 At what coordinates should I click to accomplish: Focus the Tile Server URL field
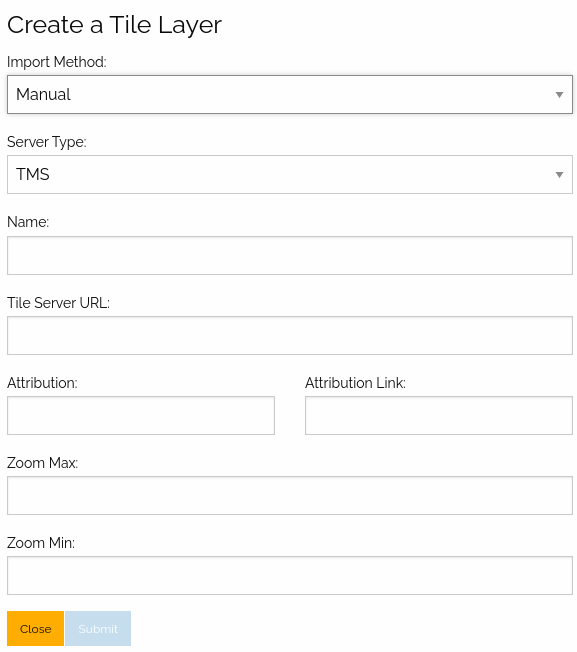point(290,336)
